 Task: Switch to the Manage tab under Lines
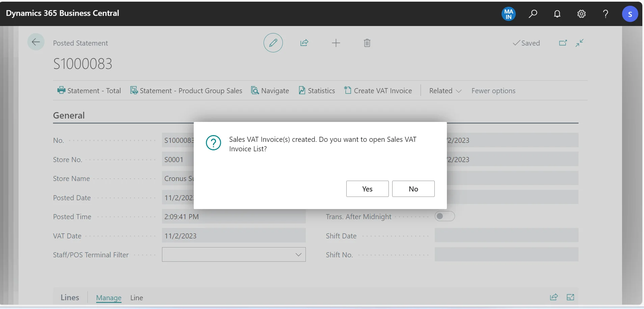coord(108,298)
